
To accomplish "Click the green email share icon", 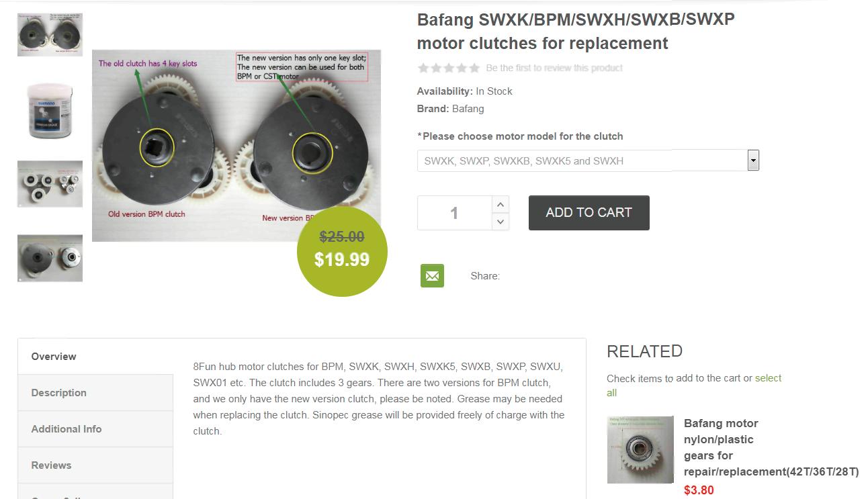I will tap(432, 275).
